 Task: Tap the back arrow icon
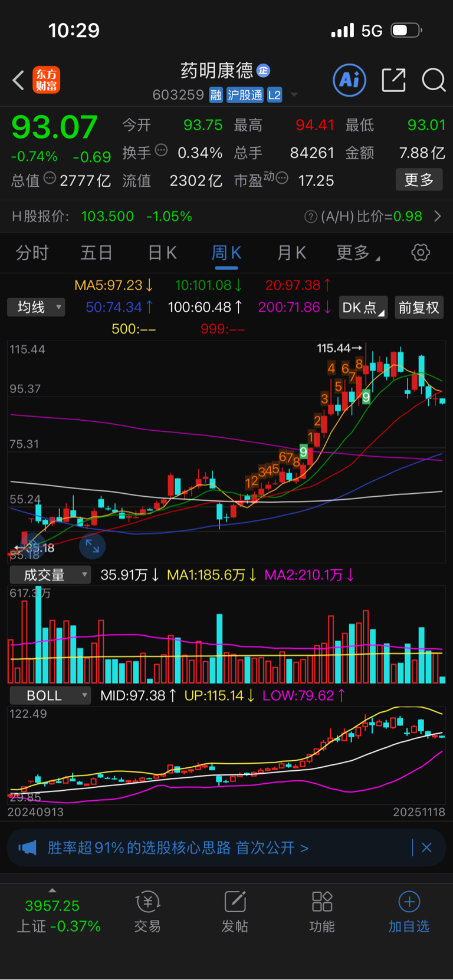tap(18, 80)
